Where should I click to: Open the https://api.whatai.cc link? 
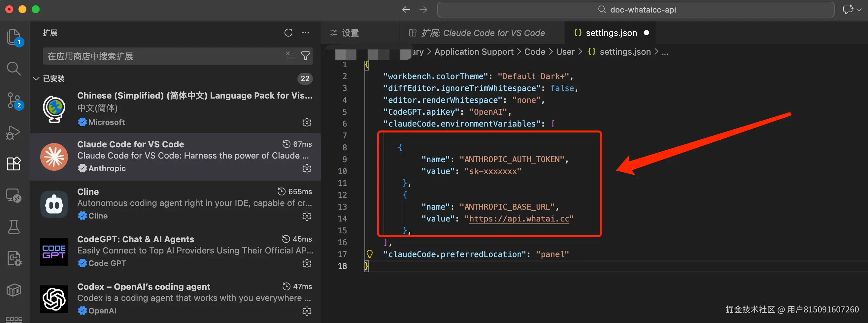tap(520, 219)
